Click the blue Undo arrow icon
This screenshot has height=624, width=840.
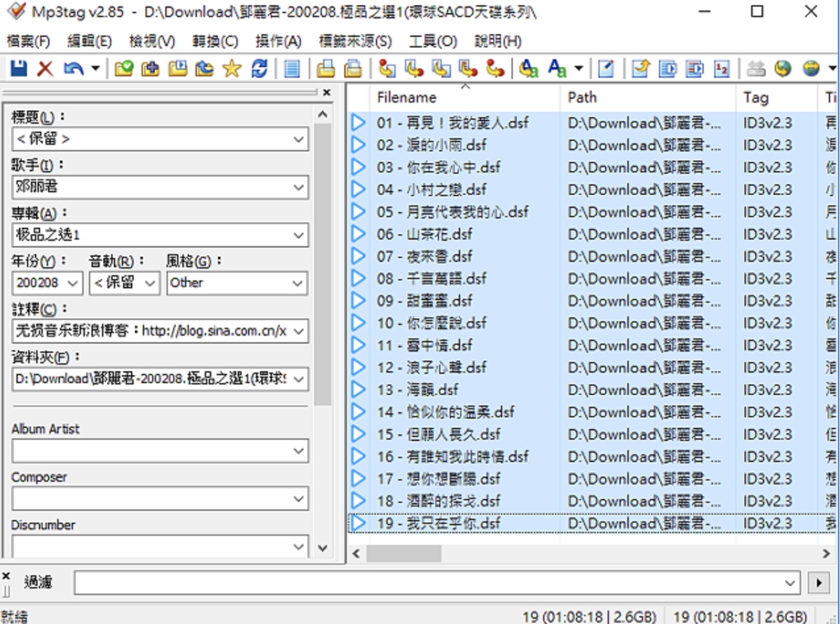[72, 68]
